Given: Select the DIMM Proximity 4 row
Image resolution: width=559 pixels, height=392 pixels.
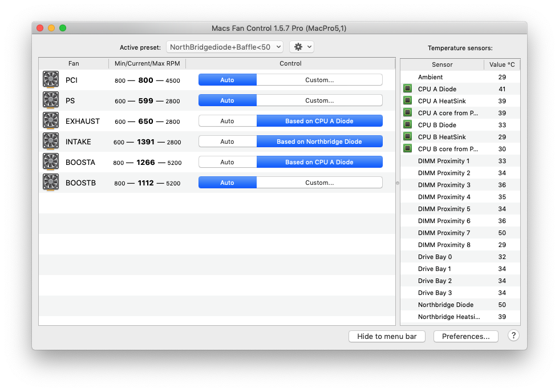Looking at the screenshot, I should 460,197.
